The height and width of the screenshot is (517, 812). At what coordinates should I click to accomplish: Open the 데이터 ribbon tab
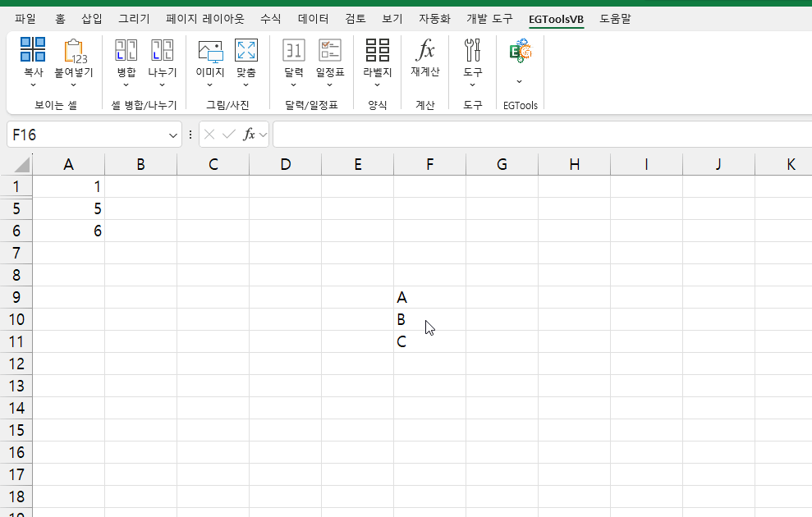click(313, 18)
